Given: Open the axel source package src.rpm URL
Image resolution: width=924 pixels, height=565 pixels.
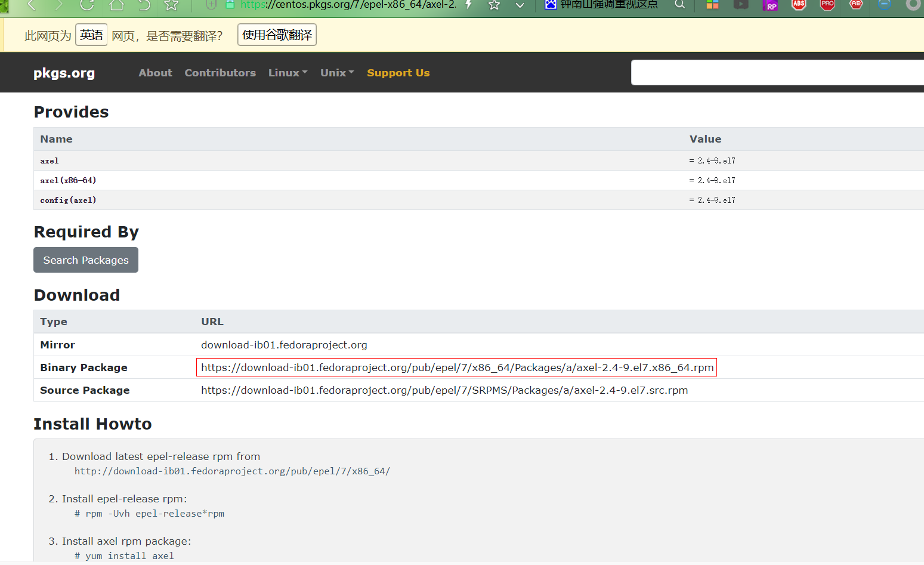Looking at the screenshot, I should [x=444, y=390].
